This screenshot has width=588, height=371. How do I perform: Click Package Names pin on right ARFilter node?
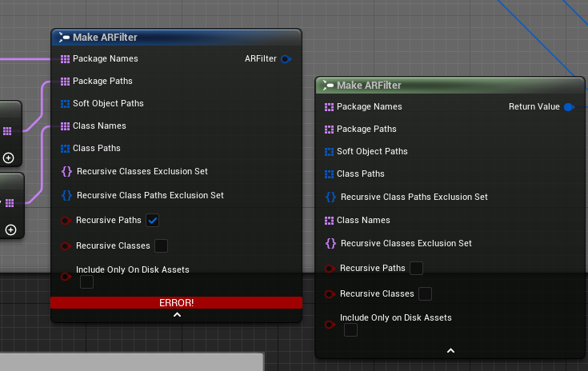[329, 107]
